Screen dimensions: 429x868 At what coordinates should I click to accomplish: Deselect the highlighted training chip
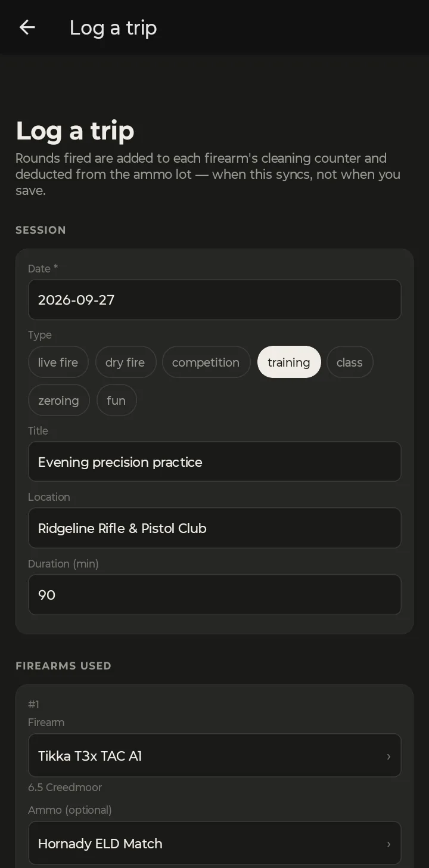[289, 362]
